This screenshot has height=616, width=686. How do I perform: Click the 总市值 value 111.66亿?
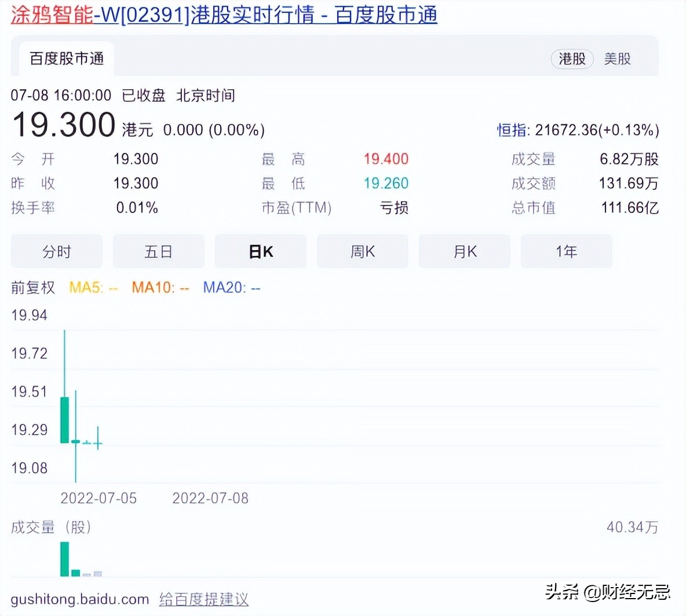coord(630,207)
